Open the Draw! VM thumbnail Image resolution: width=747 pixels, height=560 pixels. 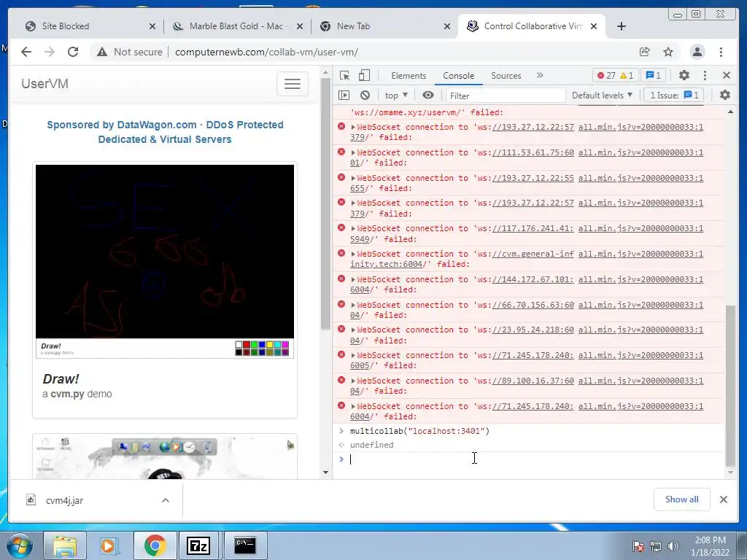165,261
